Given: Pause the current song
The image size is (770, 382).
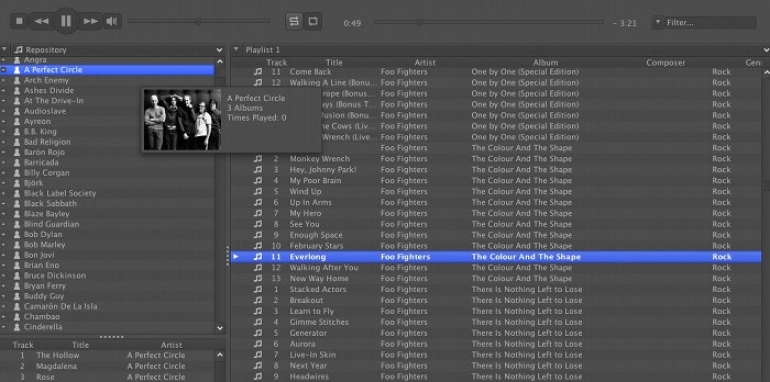Looking at the screenshot, I should (x=66, y=21).
